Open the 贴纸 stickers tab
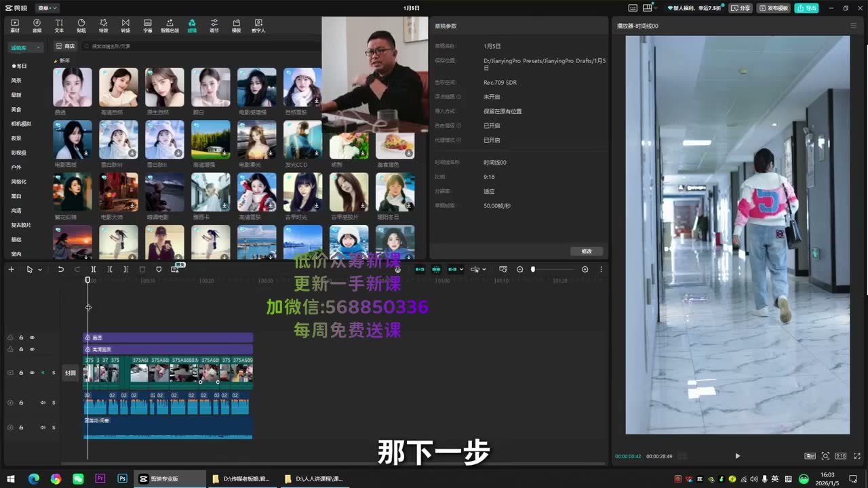The image size is (868, 488). (x=81, y=26)
